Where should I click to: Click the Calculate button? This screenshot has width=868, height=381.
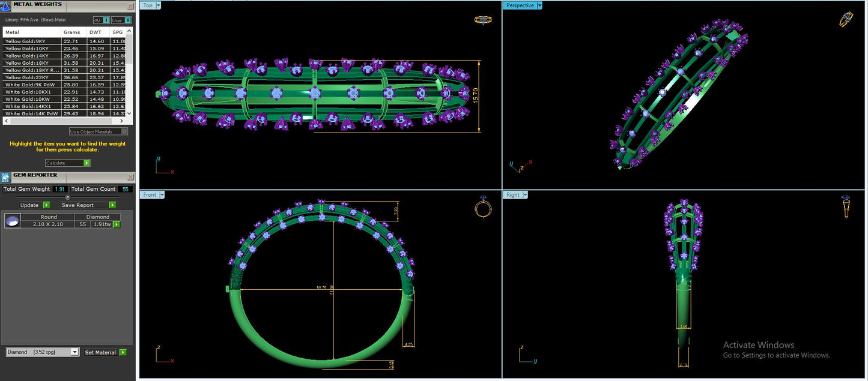coord(68,163)
